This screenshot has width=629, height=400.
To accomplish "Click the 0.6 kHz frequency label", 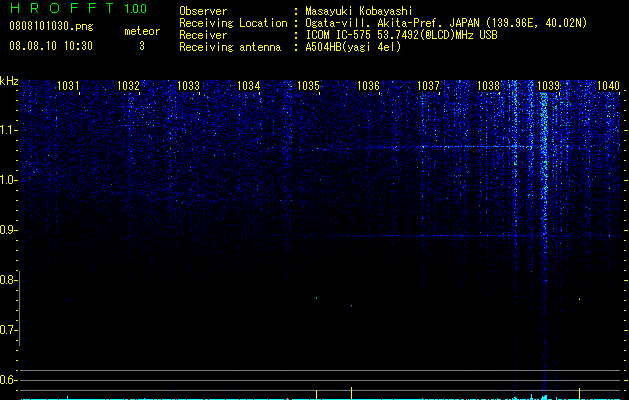I will tap(8, 380).
